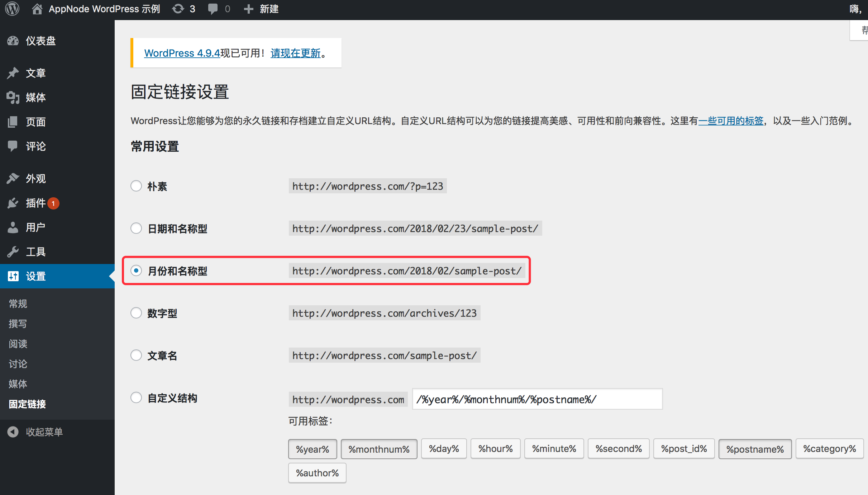Click the %minute% tag button
Viewport: 868px width, 495px height.
[x=554, y=449]
